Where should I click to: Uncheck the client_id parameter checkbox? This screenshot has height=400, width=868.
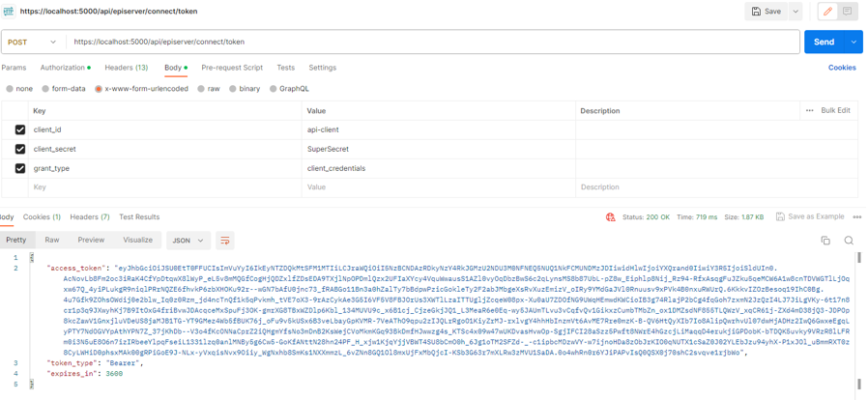coord(20,129)
